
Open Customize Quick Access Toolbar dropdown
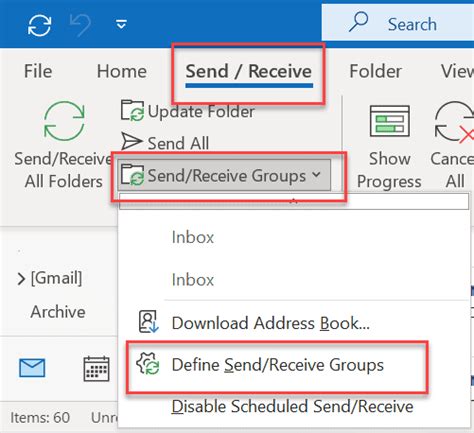[121, 24]
